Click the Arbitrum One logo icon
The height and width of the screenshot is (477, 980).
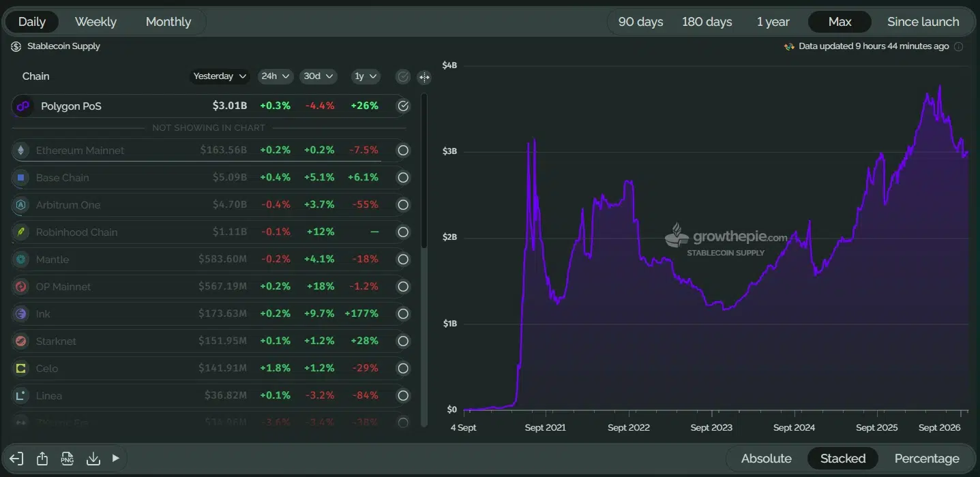coord(21,205)
